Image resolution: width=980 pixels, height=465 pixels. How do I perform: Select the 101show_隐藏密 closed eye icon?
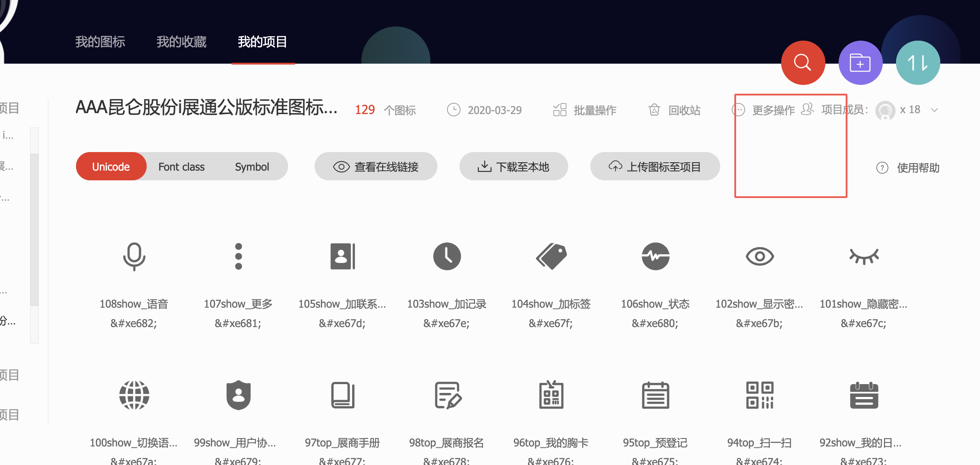864,256
